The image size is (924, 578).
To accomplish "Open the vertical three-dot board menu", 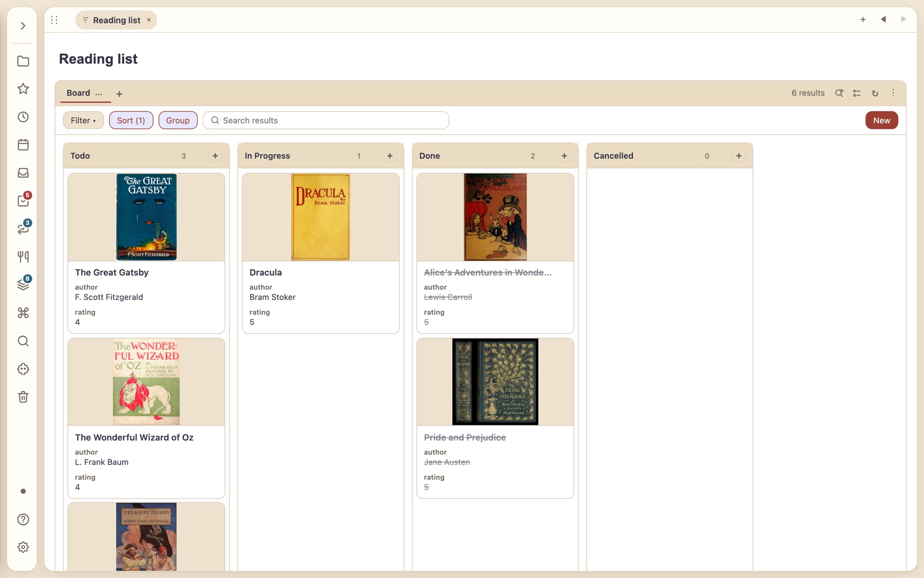I will 893,93.
